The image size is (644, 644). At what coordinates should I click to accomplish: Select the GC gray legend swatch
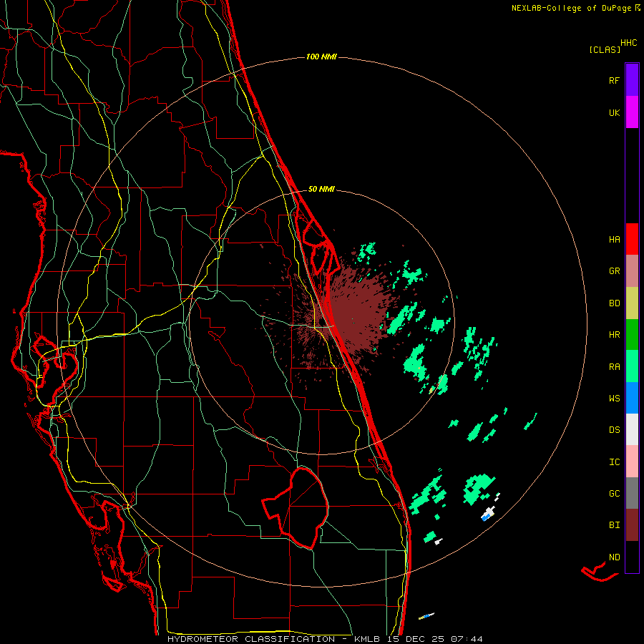(x=632, y=493)
